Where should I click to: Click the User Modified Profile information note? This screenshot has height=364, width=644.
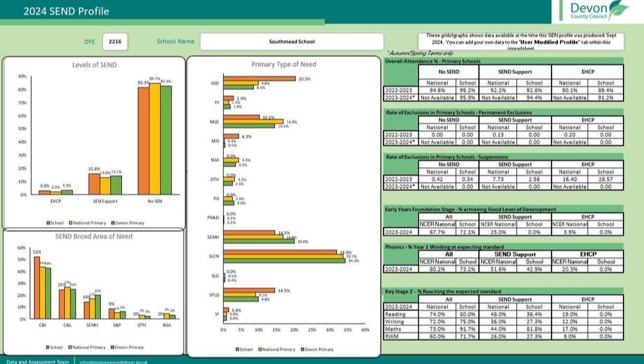tap(523, 42)
